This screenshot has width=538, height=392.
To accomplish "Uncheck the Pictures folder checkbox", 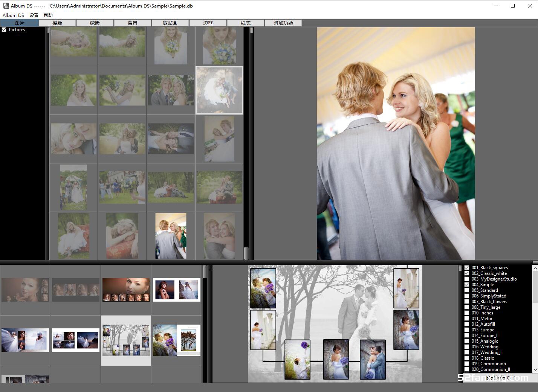I will (x=4, y=30).
